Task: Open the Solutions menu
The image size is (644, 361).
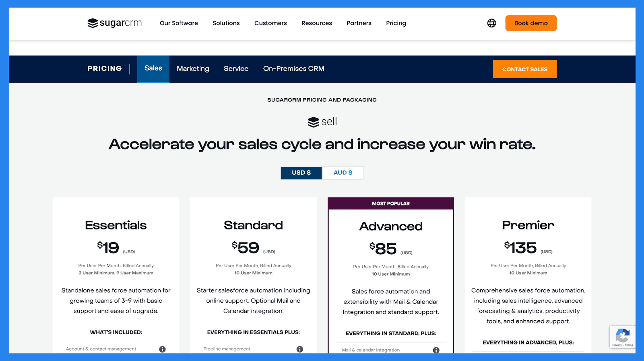Action: [x=226, y=23]
